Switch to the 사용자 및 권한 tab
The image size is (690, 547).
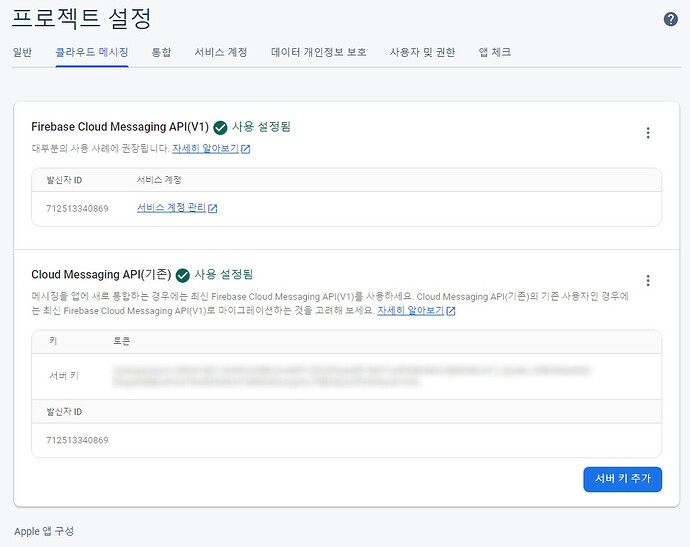pyautogui.click(x=422, y=52)
